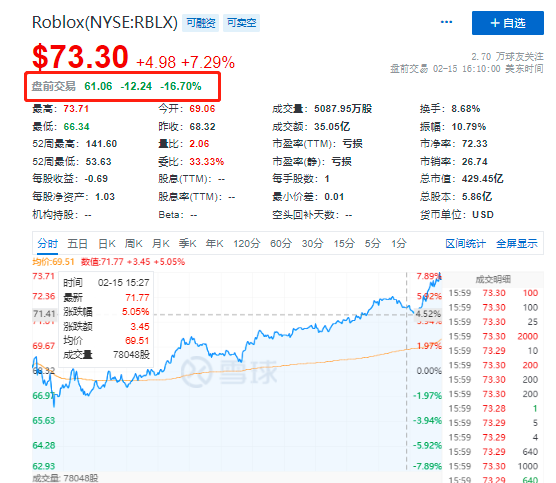
Task: Click the 7.89% axis label on chart
Action: pos(429,276)
